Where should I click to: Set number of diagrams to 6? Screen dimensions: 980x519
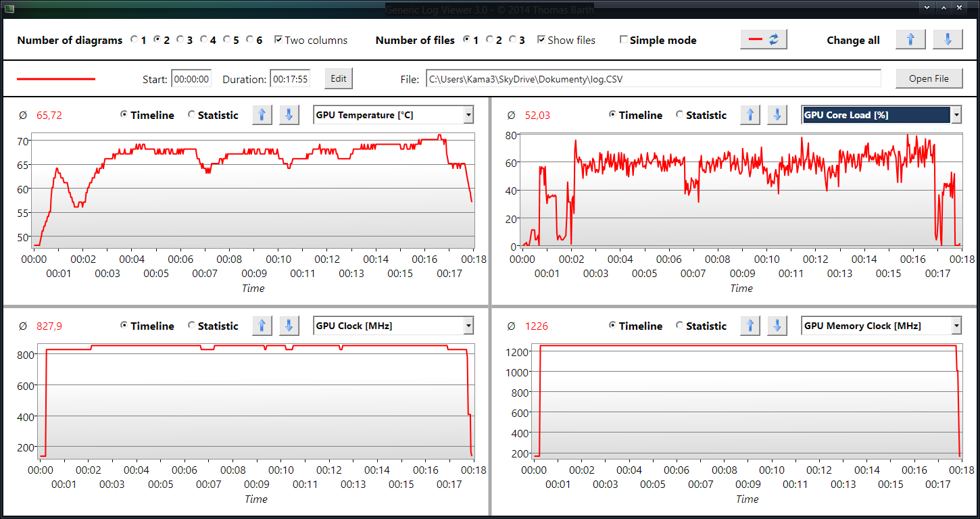click(x=249, y=40)
